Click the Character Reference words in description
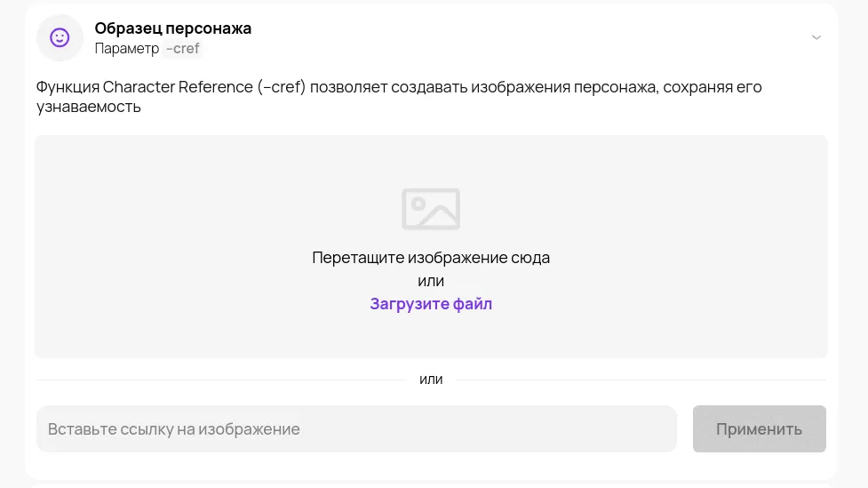 tap(178, 87)
